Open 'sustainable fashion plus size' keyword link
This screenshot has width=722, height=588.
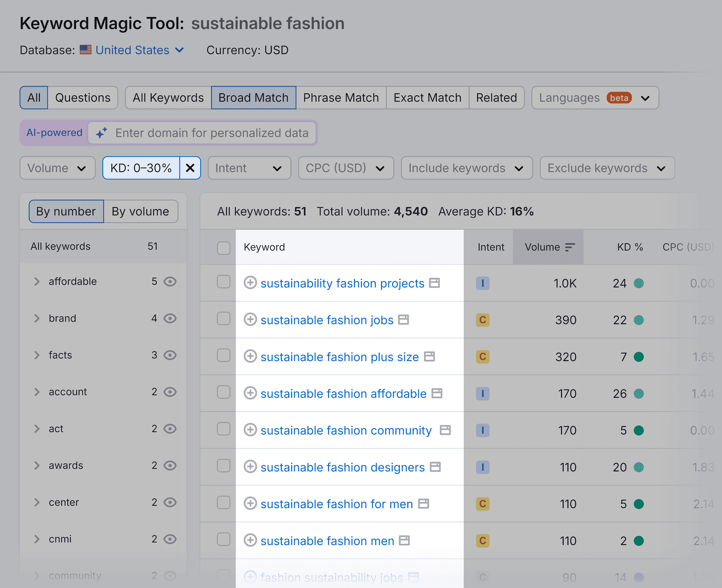pyautogui.click(x=340, y=357)
